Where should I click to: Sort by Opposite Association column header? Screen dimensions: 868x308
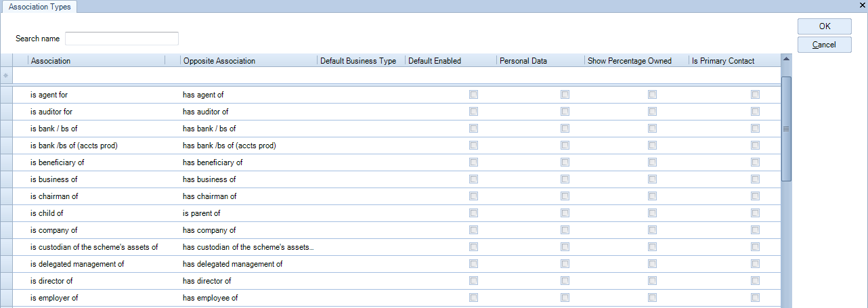pos(248,61)
